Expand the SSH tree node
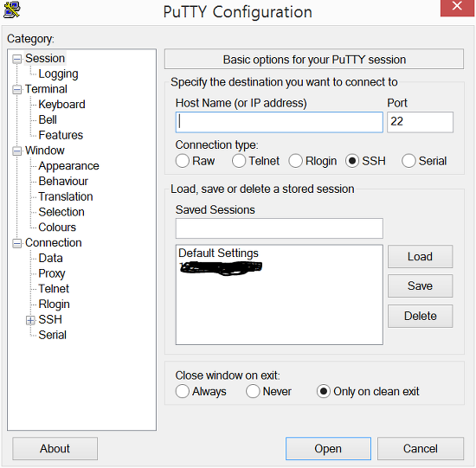This screenshot has height=468, width=476. [30, 320]
